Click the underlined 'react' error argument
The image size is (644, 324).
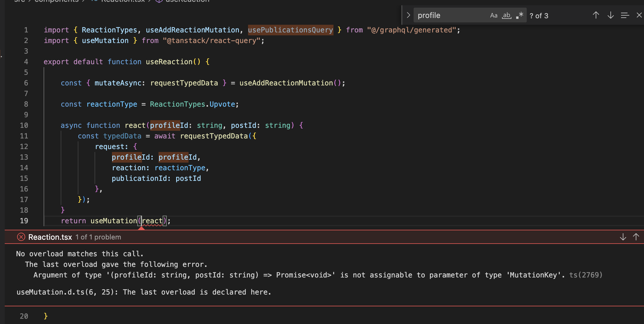tap(152, 221)
